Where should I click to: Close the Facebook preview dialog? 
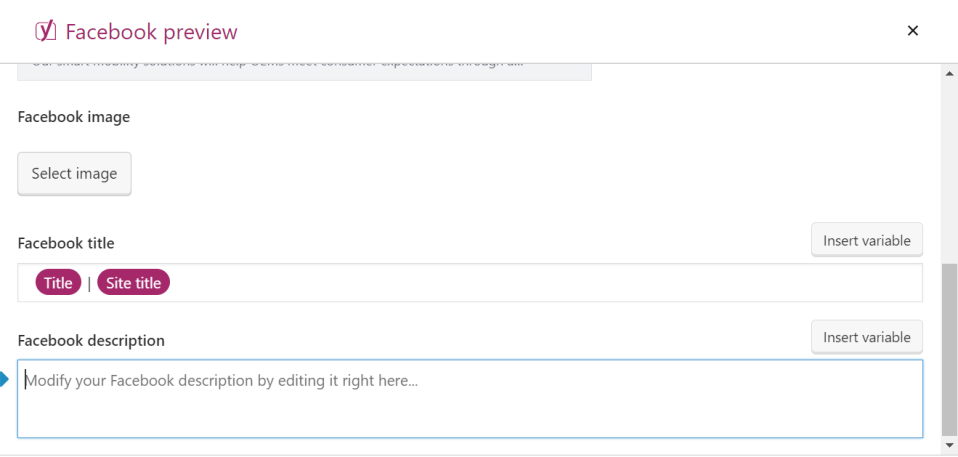[912, 31]
